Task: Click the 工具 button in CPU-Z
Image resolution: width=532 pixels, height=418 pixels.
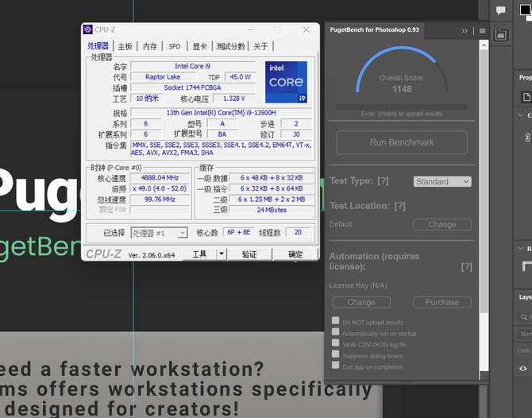Action: pyautogui.click(x=199, y=254)
